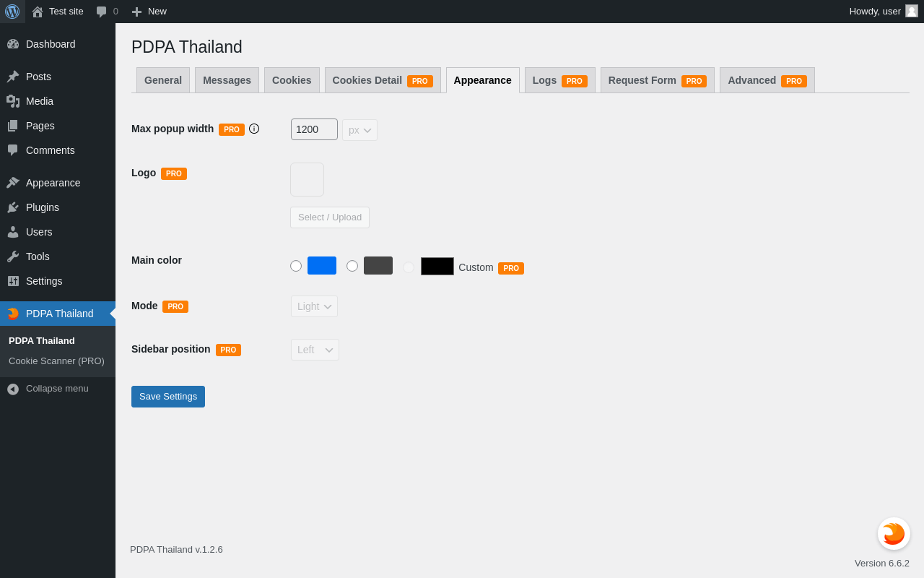This screenshot has width=924, height=578.
Task: Click the PDPA Thailand v.1.2.6 footer text
Action: click(176, 550)
